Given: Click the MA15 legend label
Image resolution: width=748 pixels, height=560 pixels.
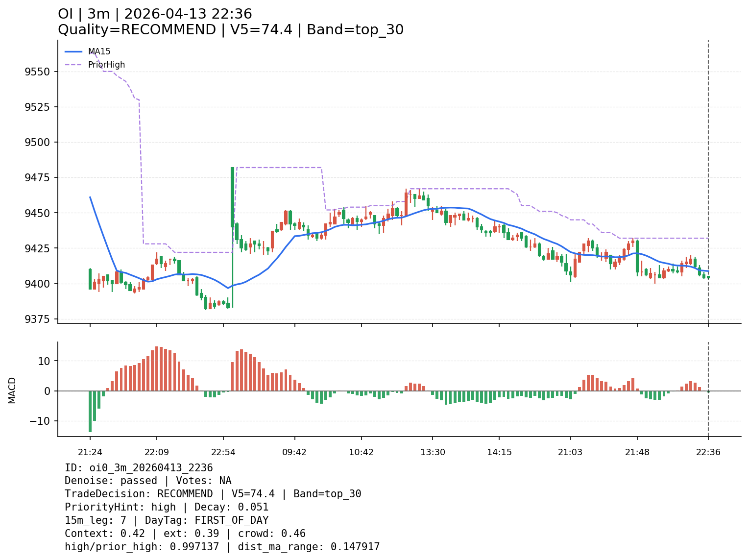Looking at the screenshot, I should (99, 51).
